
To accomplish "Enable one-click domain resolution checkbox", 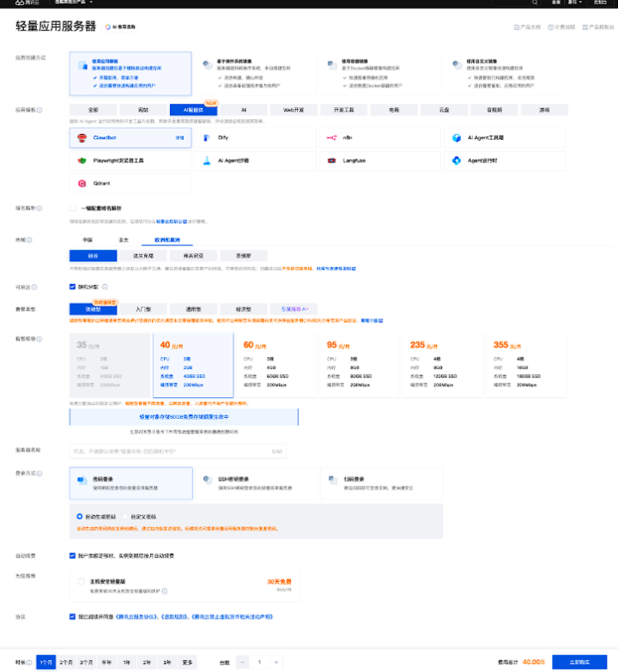I will click(x=73, y=208).
